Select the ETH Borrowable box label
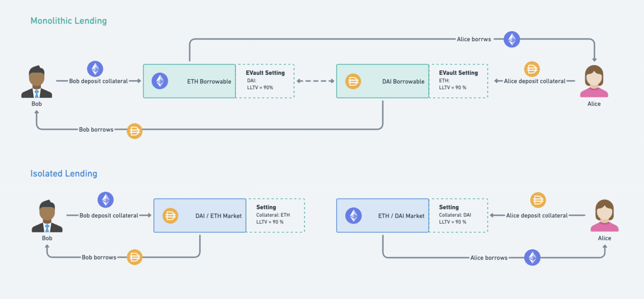 coord(209,81)
